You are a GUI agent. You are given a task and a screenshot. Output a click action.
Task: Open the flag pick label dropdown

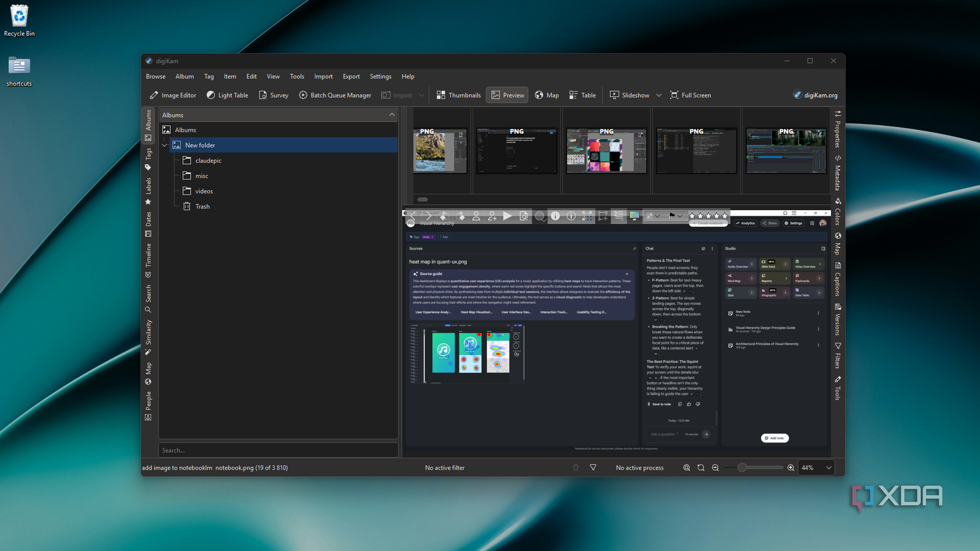click(x=675, y=216)
